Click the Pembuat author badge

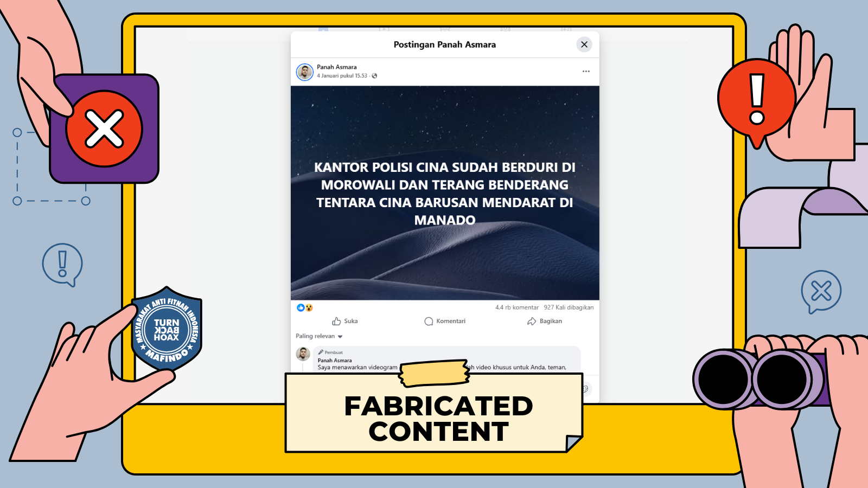(x=330, y=352)
